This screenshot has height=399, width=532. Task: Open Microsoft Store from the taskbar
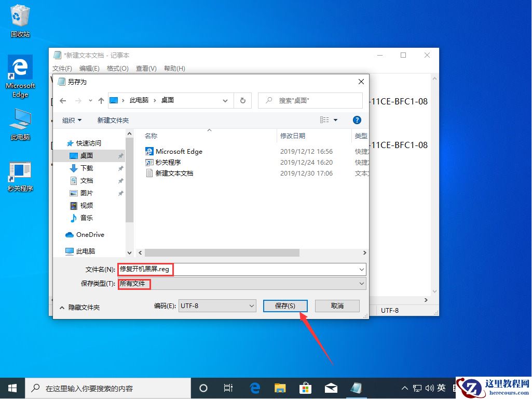coord(306,388)
